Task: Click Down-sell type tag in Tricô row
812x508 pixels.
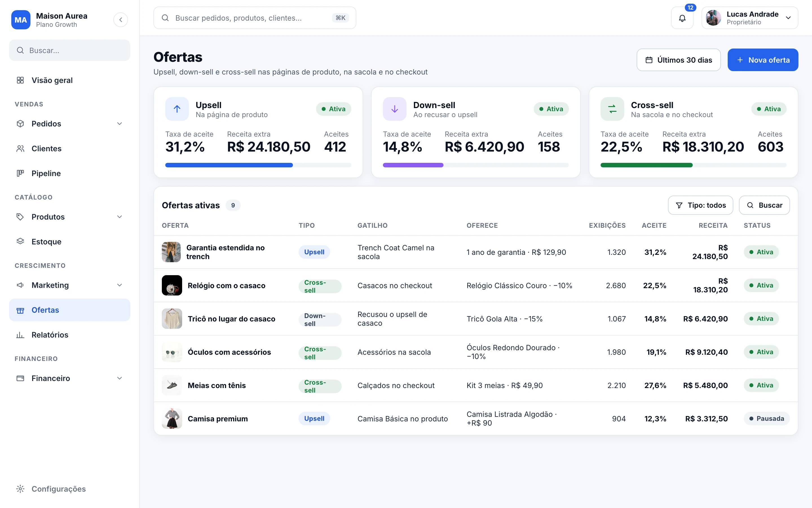Action: click(x=320, y=319)
